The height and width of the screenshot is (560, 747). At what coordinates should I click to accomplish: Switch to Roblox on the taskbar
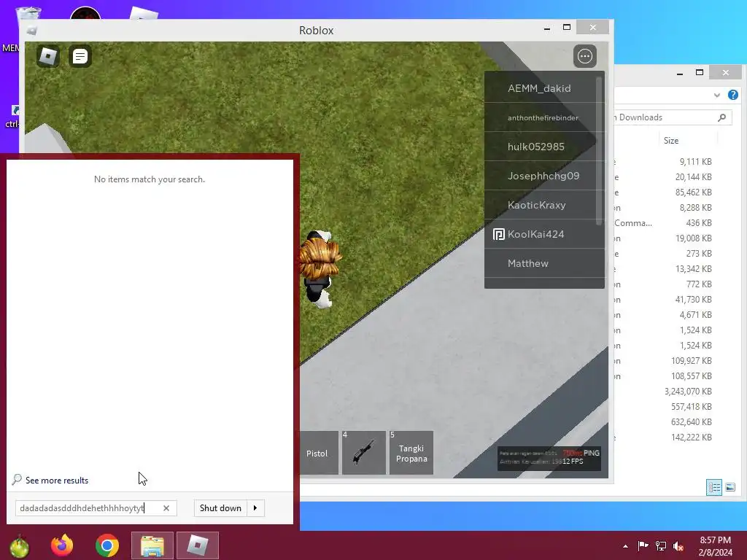tap(198, 545)
